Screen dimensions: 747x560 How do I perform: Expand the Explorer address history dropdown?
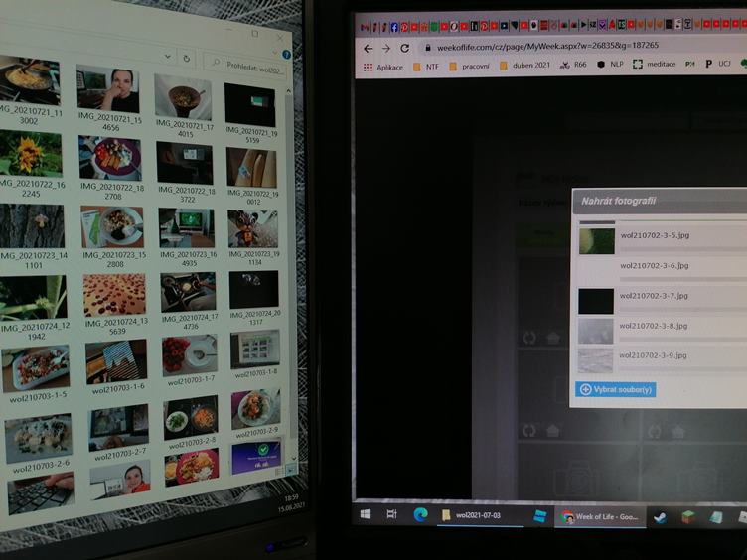click(x=168, y=57)
